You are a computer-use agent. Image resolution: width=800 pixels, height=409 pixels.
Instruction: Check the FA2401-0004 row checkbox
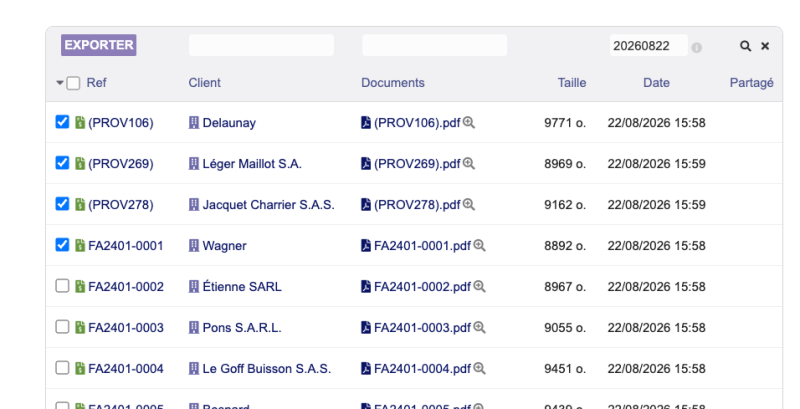pyautogui.click(x=62, y=368)
